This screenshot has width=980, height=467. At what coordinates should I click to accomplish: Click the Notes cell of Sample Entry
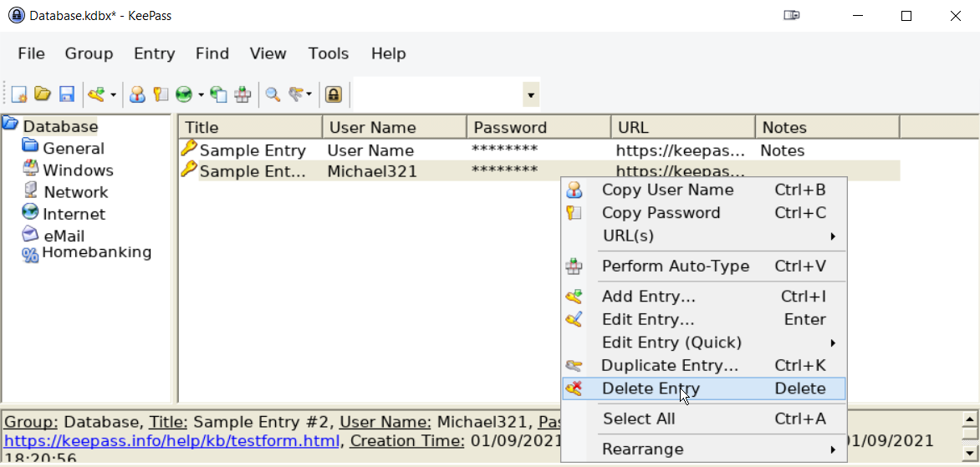[783, 150]
